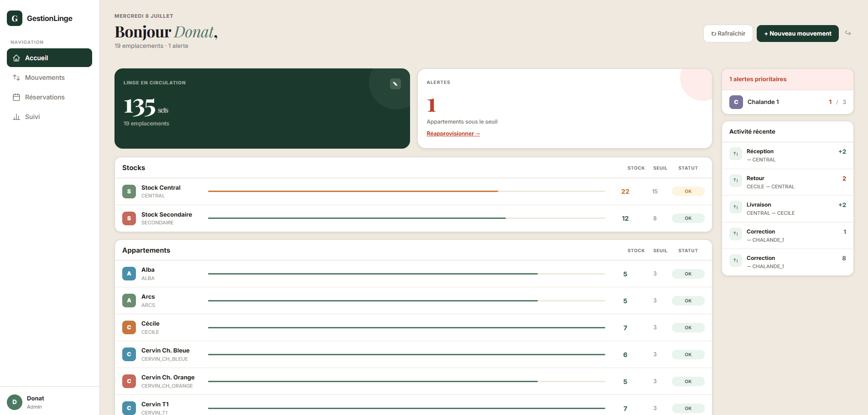This screenshot has height=415, width=868.
Task: Click Stock Secondaire progress bar
Action: click(406, 218)
